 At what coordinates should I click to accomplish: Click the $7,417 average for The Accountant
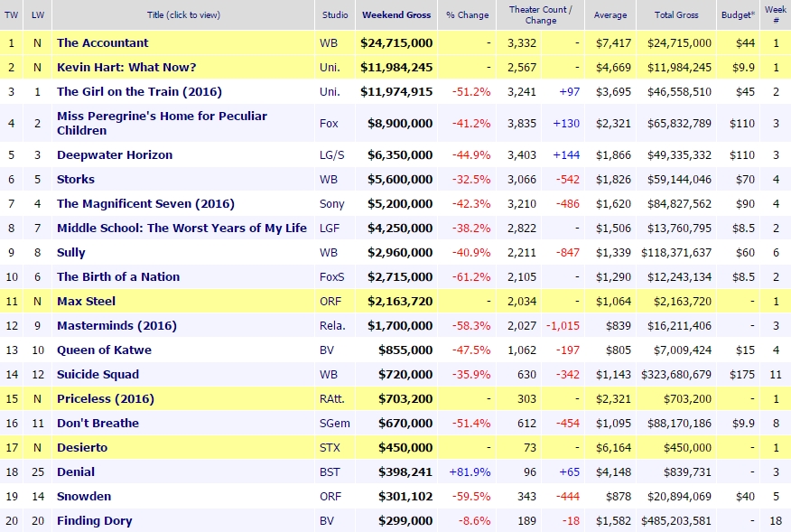pos(613,43)
